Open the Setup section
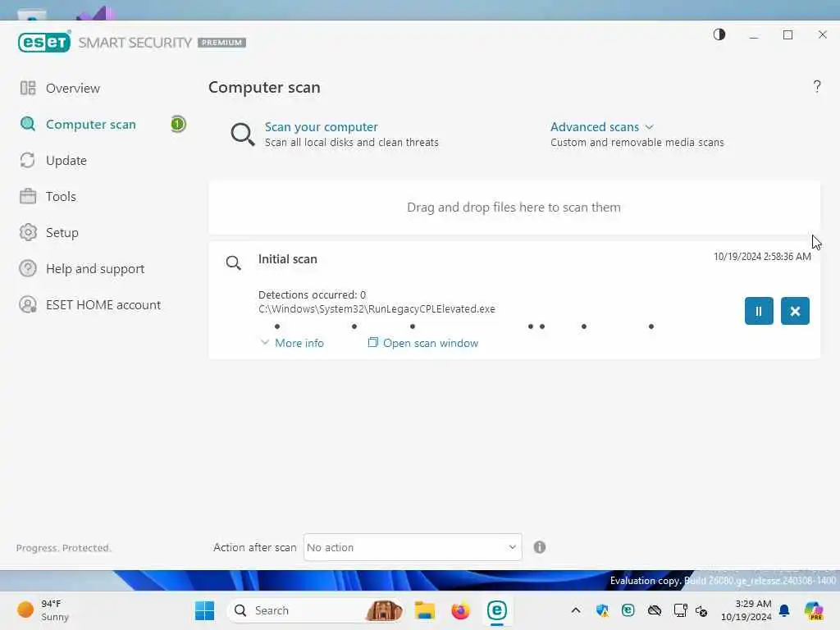840x630 pixels. pyautogui.click(x=62, y=232)
